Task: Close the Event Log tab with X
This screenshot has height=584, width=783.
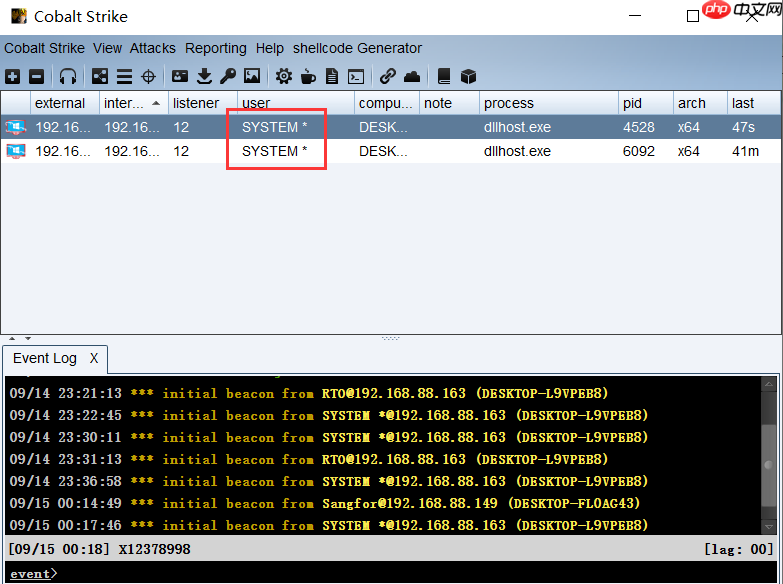Action: tap(94, 358)
